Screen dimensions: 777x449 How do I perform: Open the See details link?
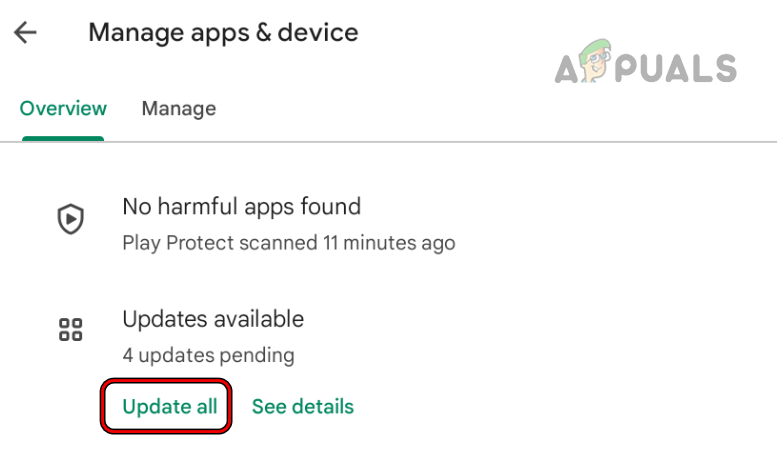pyautogui.click(x=302, y=406)
